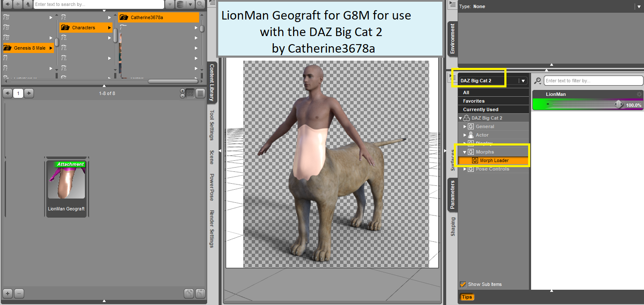Click the LionMan 100.0% value

tap(634, 105)
